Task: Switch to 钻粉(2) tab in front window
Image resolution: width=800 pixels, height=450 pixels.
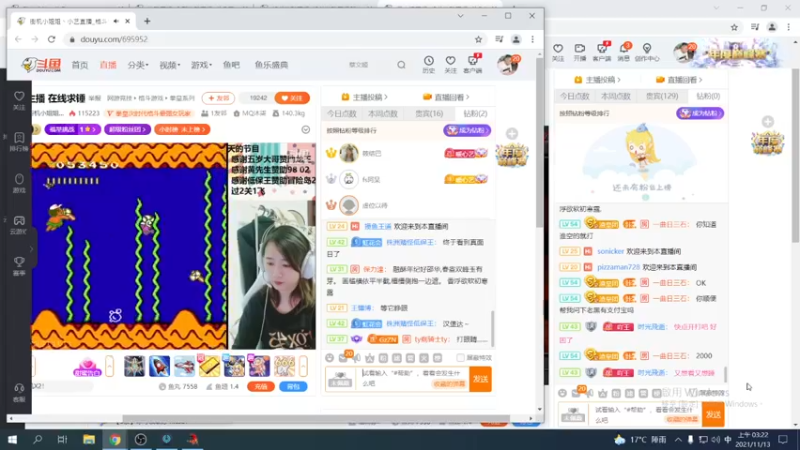Action: click(x=475, y=114)
